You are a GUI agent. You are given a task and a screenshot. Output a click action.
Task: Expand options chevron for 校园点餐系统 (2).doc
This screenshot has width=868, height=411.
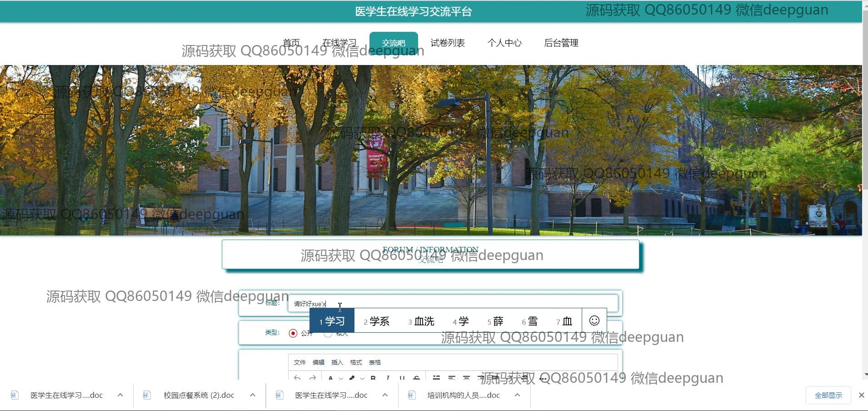pos(253,395)
